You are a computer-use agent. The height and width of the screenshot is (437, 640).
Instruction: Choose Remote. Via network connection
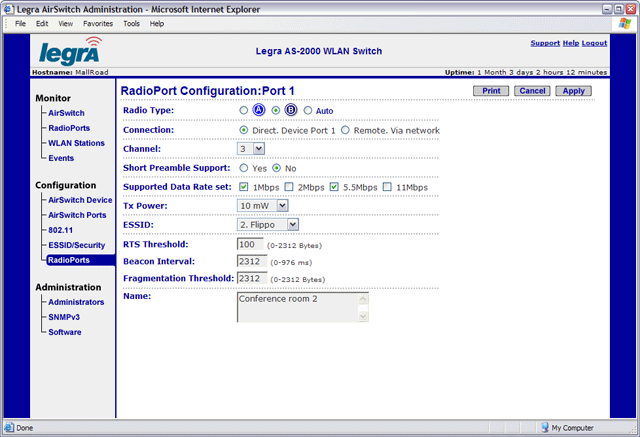tap(345, 130)
